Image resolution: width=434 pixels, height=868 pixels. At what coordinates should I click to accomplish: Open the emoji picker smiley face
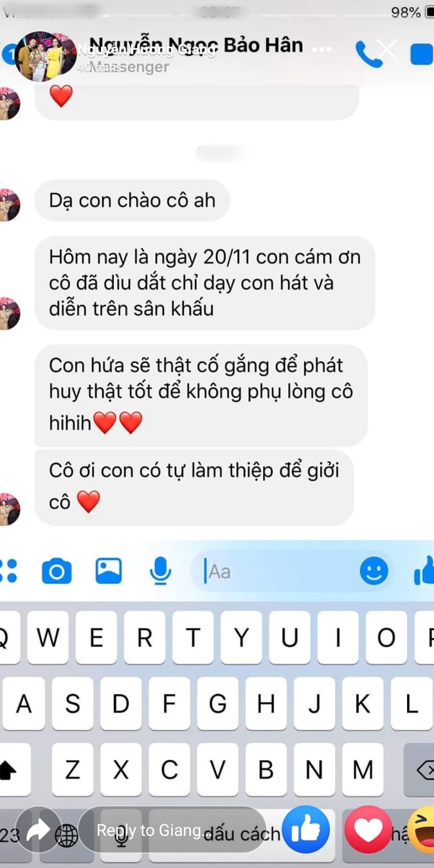[x=374, y=570]
